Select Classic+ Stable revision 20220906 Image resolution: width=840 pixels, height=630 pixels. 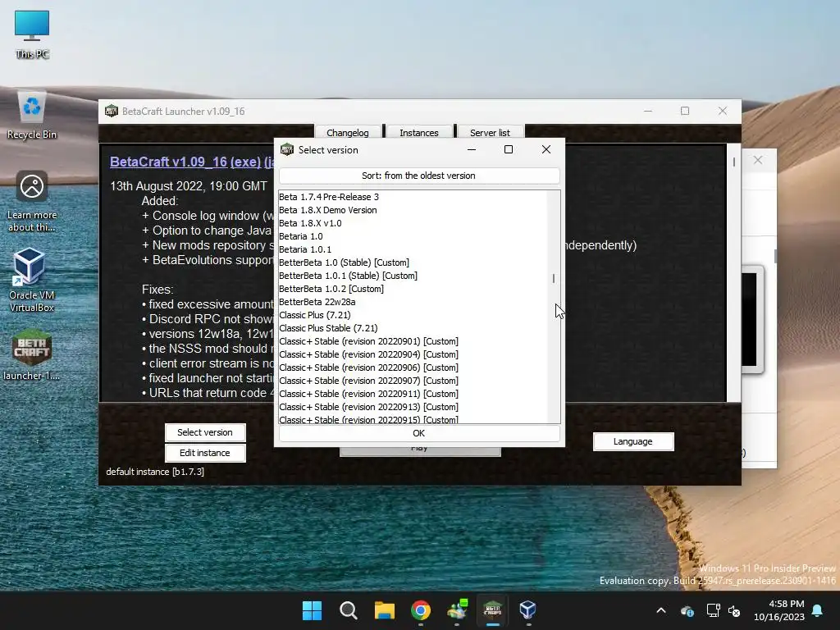tap(413, 367)
